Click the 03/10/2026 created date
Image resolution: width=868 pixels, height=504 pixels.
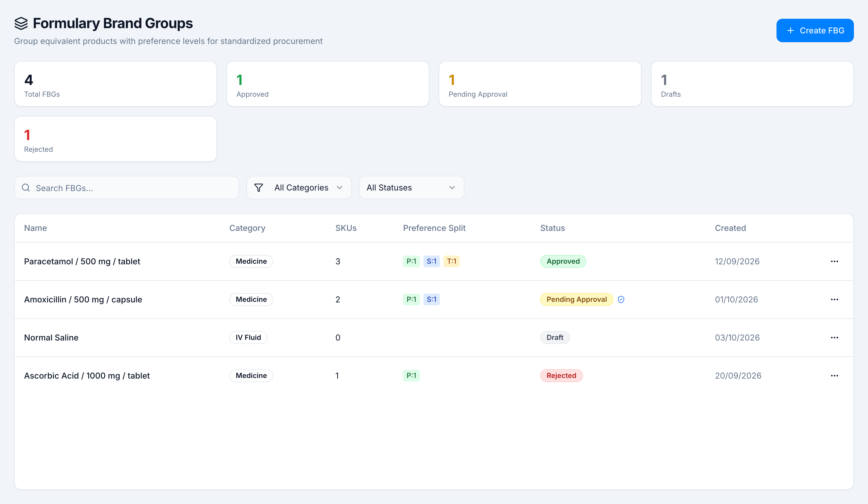[x=737, y=337]
